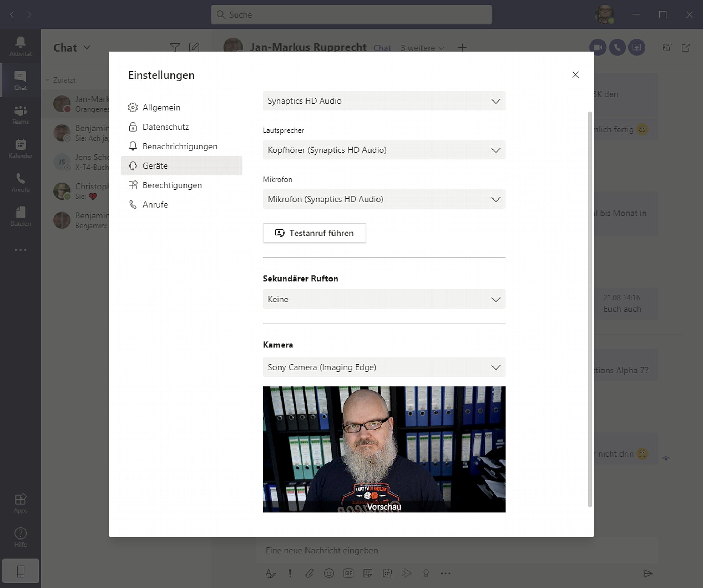703x588 pixels.
Task: Send the message with arrow icon
Action: [x=648, y=574]
